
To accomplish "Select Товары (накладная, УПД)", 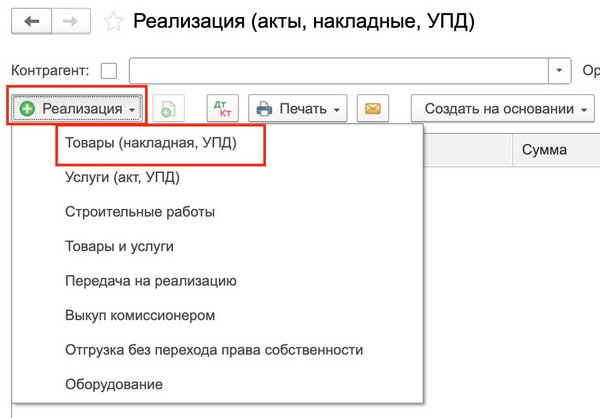I will point(151,144).
